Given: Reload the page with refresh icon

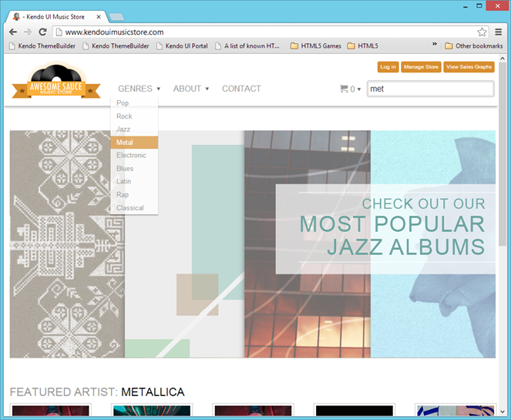Looking at the screenshot, I should (42, 32).
